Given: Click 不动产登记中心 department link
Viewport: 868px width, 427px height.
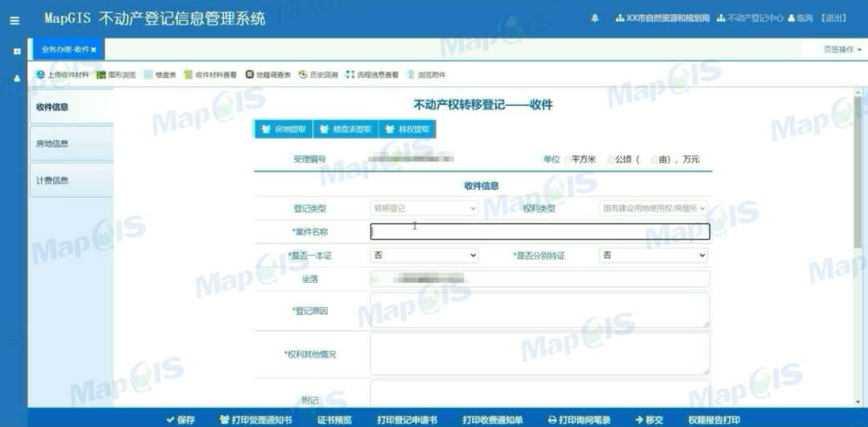Looking at the screenshot, I should coord(750,18).
